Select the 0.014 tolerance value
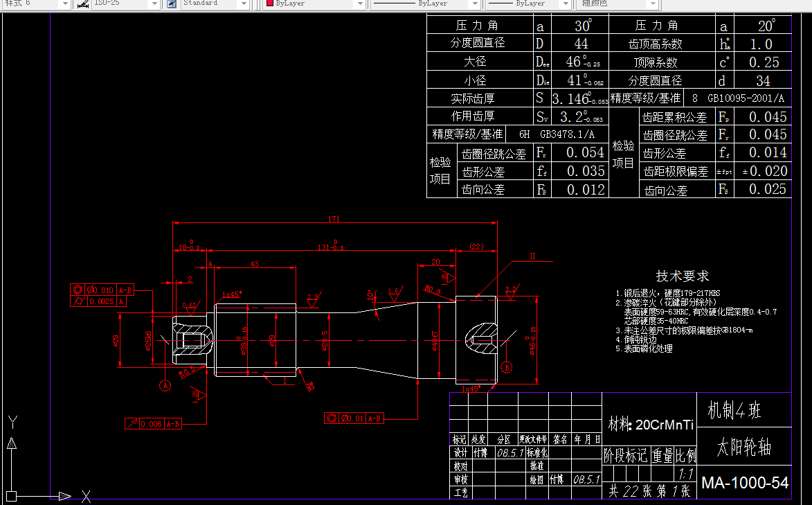This screenshot has height=505, width=812. (x=768, y=152)
